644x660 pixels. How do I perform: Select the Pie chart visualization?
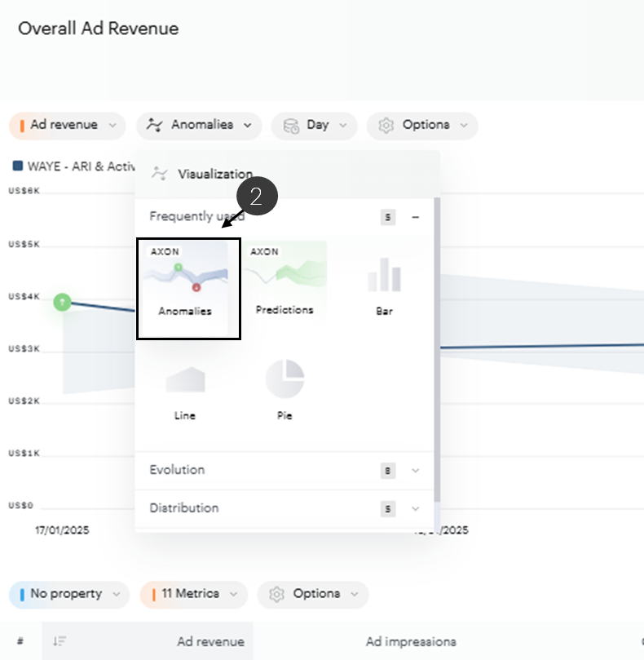[285, 389]
